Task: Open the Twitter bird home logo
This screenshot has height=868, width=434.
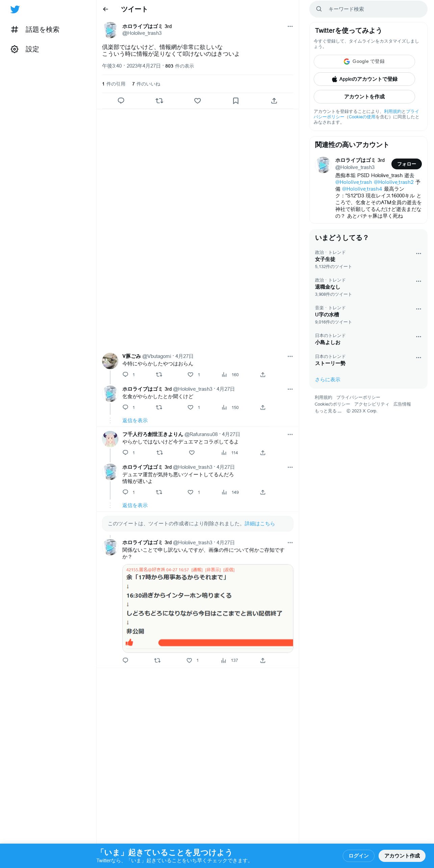Action: pos(15,9)
